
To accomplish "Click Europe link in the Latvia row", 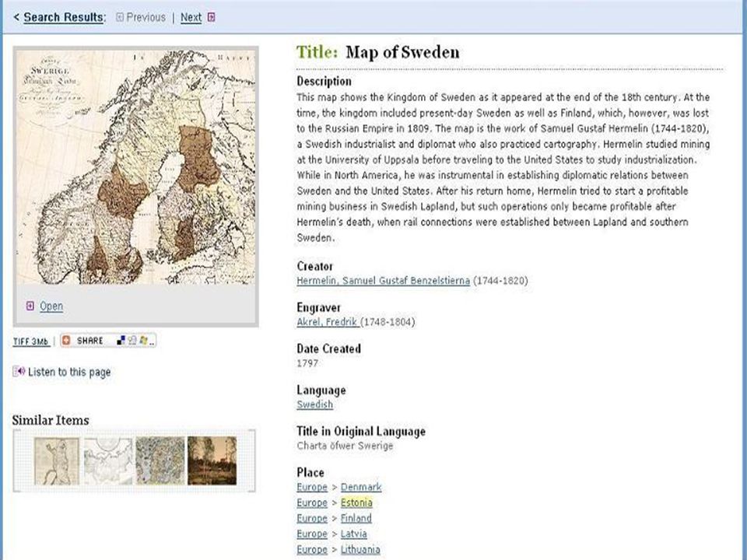I will pyautogui.click(x=312, y=534).
